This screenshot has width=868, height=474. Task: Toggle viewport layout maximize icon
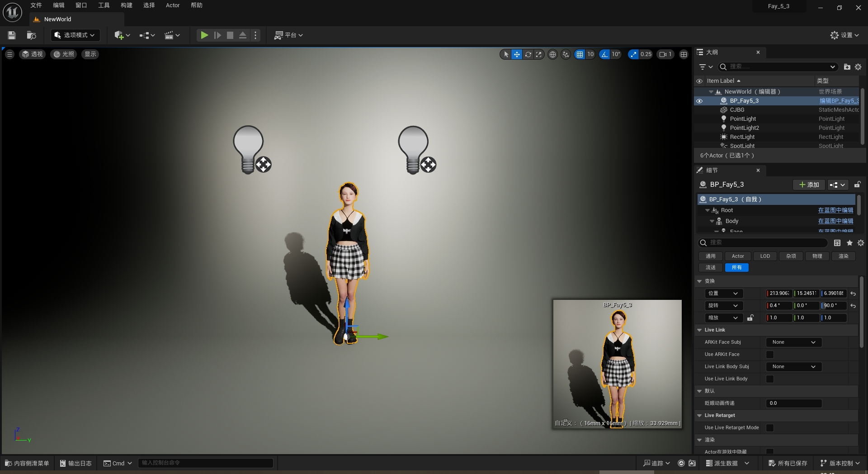(684, 54)
